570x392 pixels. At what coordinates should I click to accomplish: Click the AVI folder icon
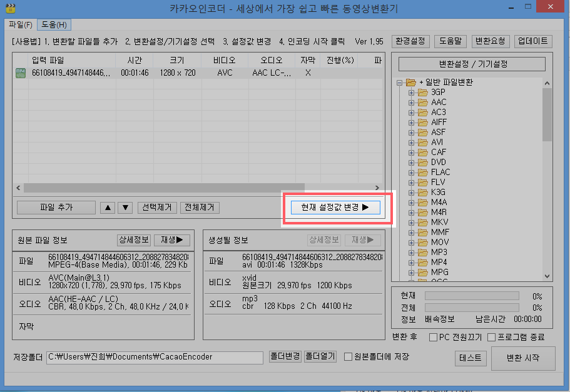(422, 143)
